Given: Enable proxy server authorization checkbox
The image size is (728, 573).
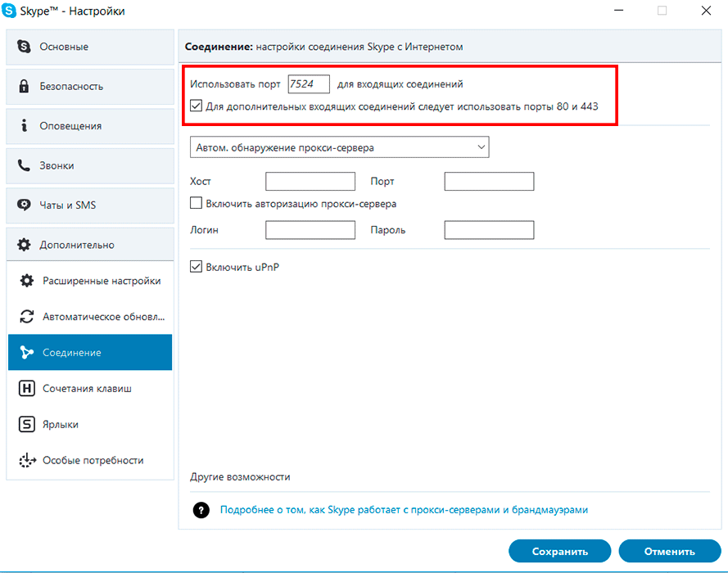Looking at the screenshot, I should pyautogui.click(x=196, y=203).
